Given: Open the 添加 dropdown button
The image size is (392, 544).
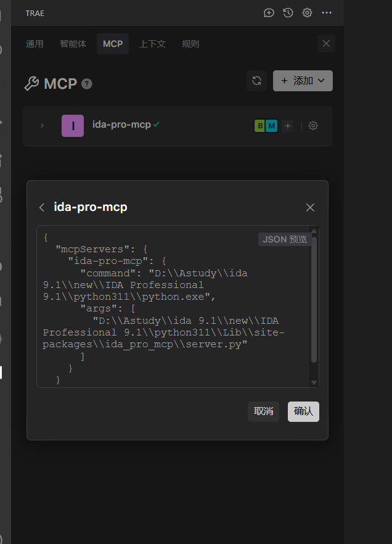Looking at the screenshot, I should pos(303,81).
